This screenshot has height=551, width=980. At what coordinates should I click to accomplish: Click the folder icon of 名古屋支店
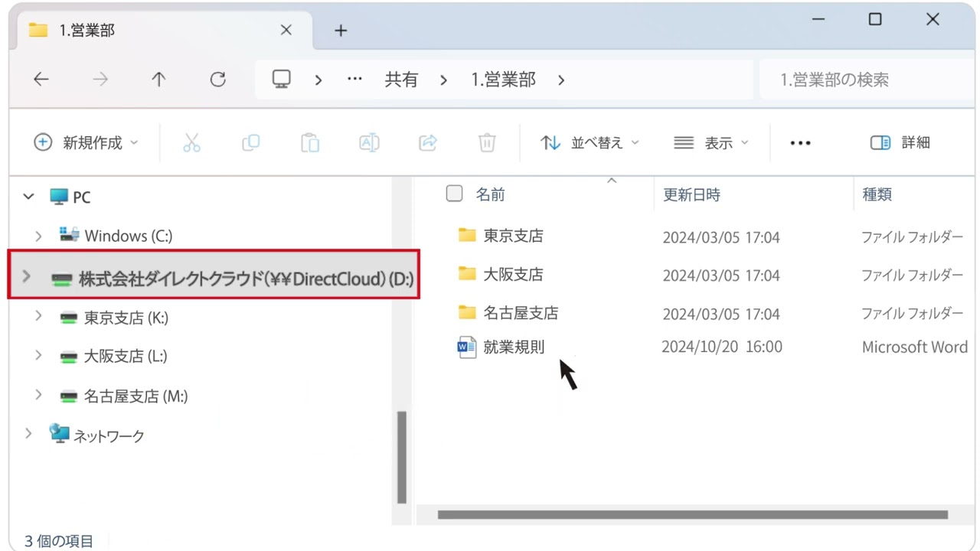(x=467, y=311)
